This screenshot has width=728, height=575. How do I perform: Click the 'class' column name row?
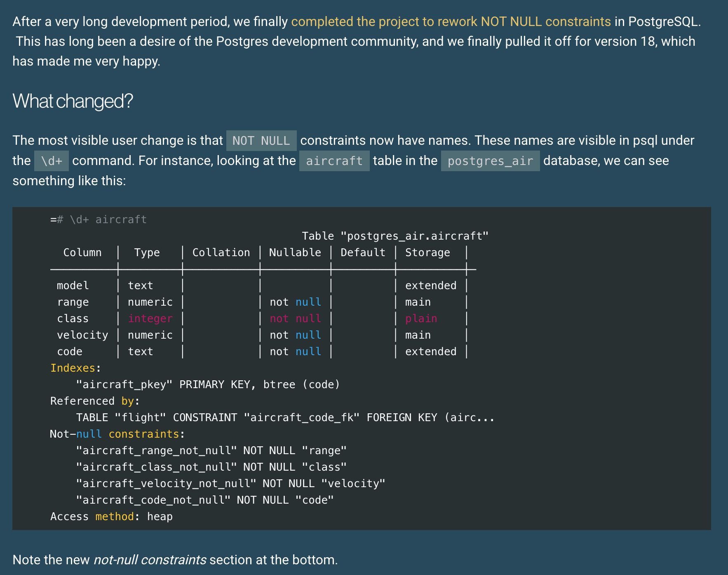pos(73,318)
